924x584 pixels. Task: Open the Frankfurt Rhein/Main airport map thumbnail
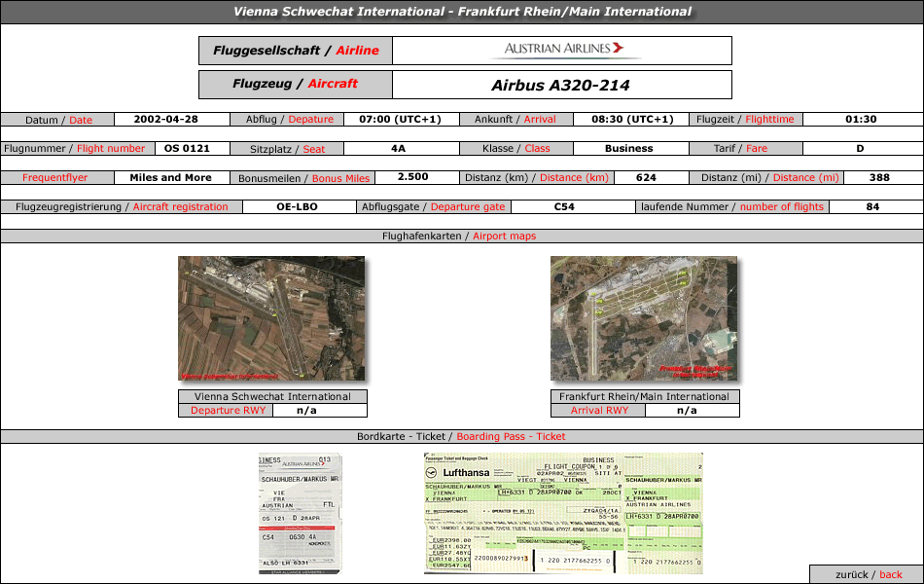(x=644, y=318)
